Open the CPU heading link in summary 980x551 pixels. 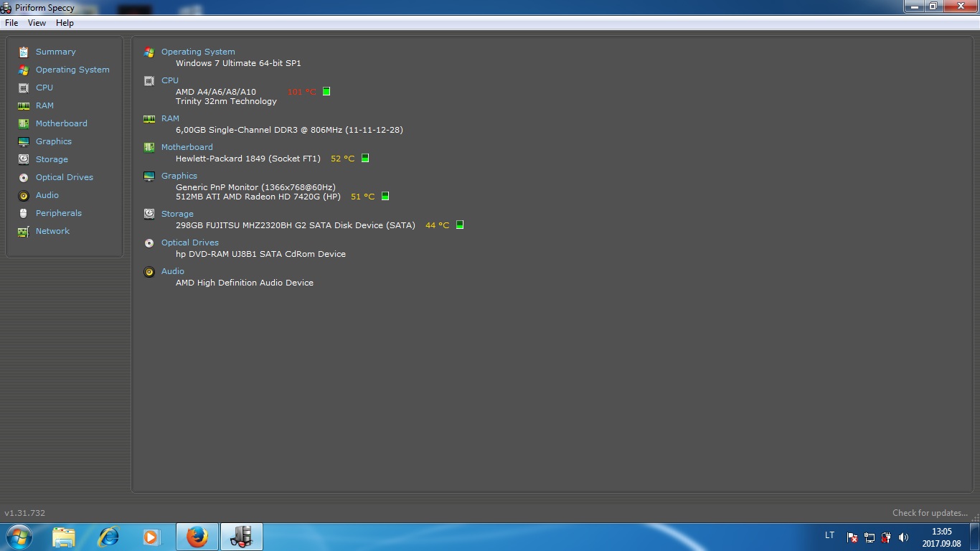tap(170, 80)
